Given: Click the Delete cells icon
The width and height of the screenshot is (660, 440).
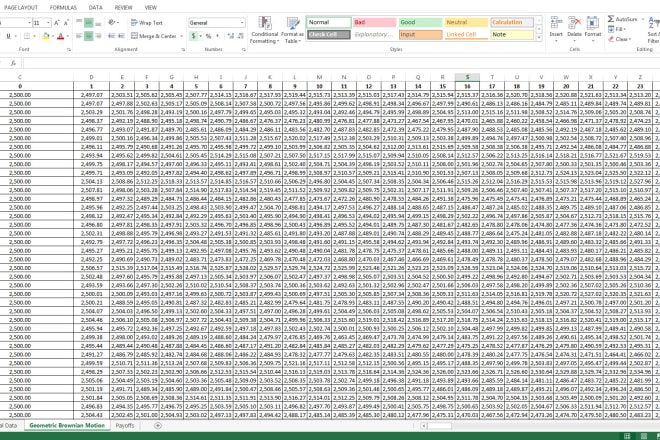Looking at the screenshot, I should tap(574, 22).
